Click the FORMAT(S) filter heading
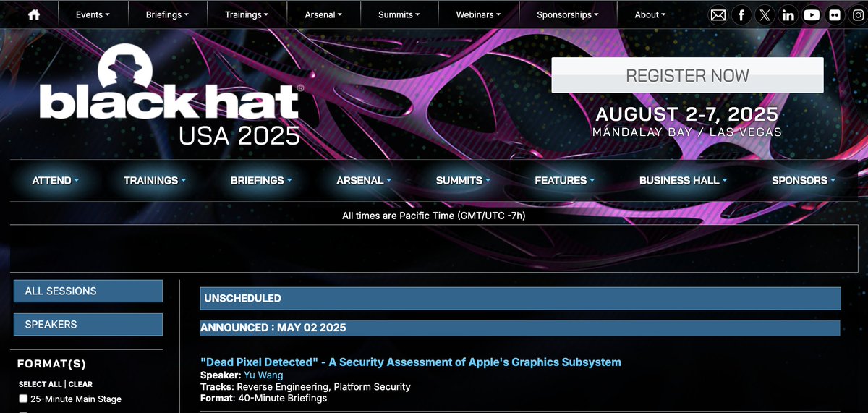The height and width of the screenshot is (413, 868). tap(51, 364)
